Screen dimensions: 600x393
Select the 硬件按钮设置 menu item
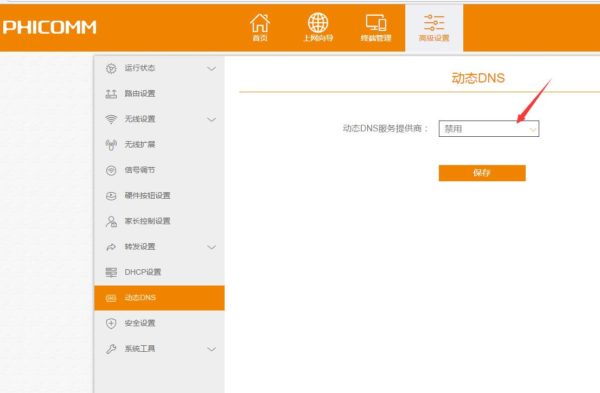tap(159, 196)
